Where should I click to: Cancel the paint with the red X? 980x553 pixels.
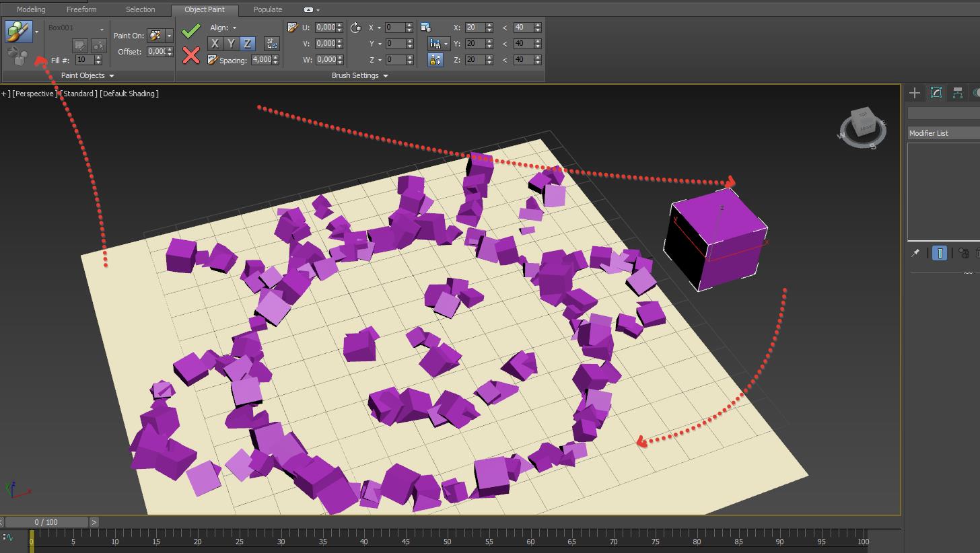[191, 55]
